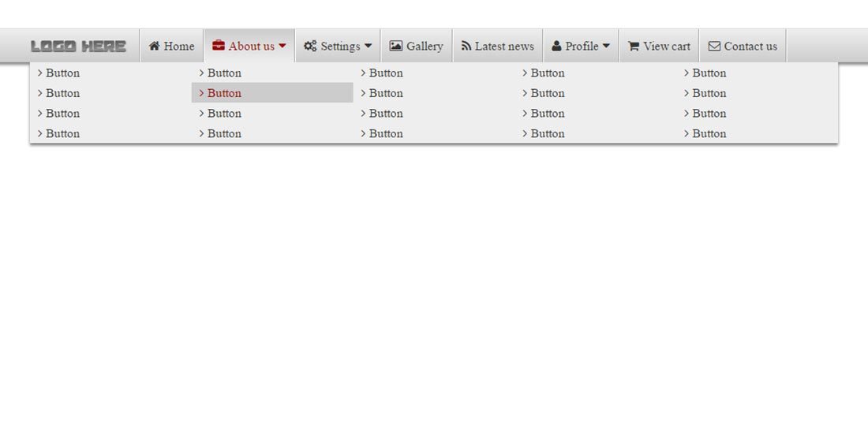Image resolution: width=868 pixels, height=434 pixels.
Task: Expand the Profile dropdown caret
Action: tap(605, 46)
